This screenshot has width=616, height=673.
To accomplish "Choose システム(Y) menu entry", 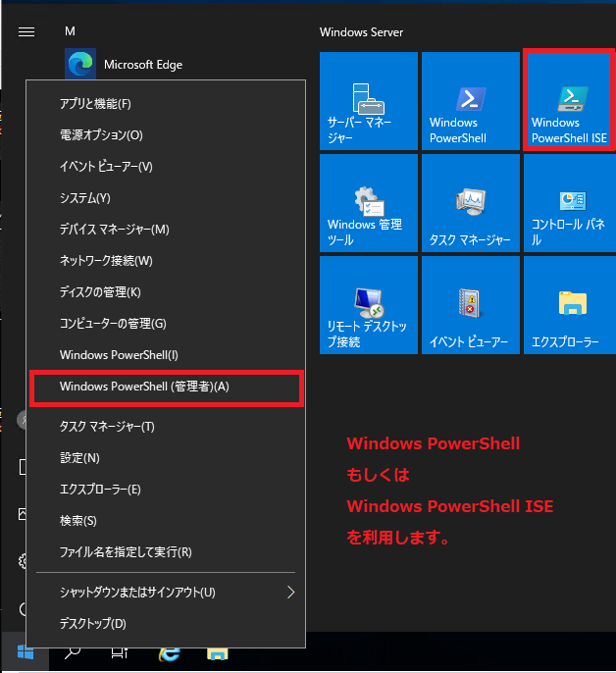I will pos(166,198).
